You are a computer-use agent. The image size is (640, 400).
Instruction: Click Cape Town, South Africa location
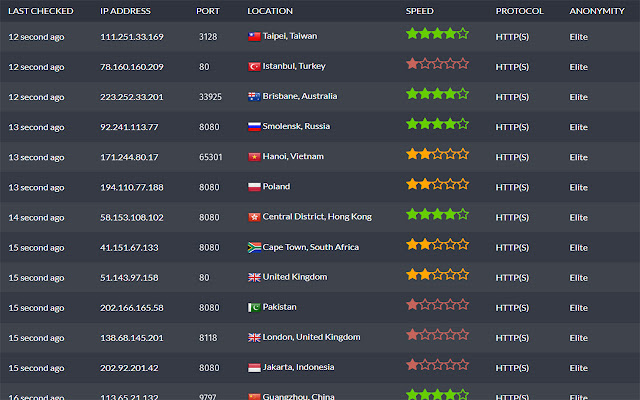coord(311,247)
